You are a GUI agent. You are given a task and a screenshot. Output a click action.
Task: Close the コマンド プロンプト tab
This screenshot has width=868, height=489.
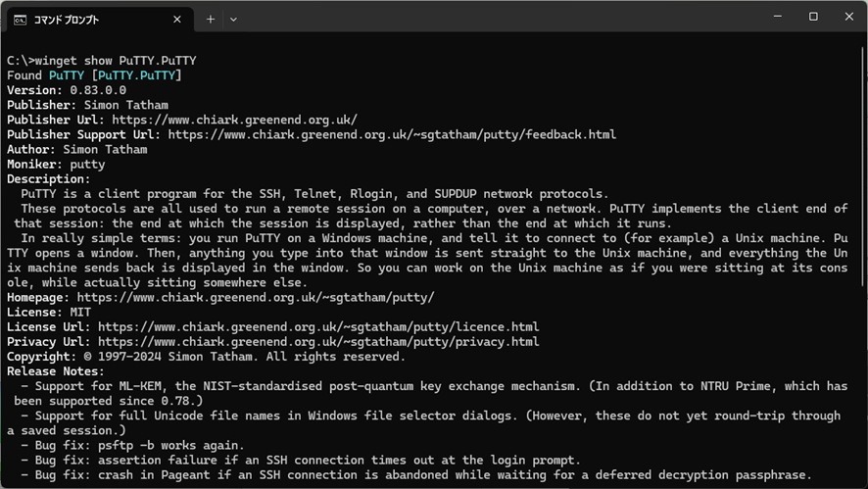[176, 19]
